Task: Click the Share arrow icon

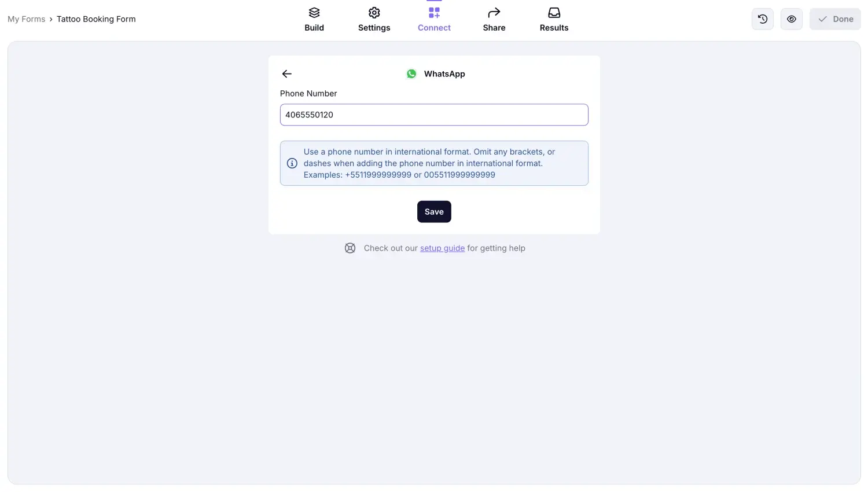Action: 494,12
